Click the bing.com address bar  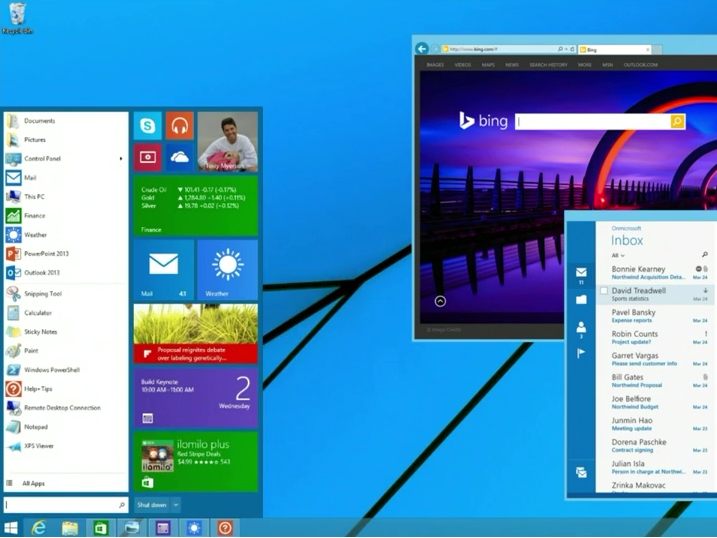point(508,49)
